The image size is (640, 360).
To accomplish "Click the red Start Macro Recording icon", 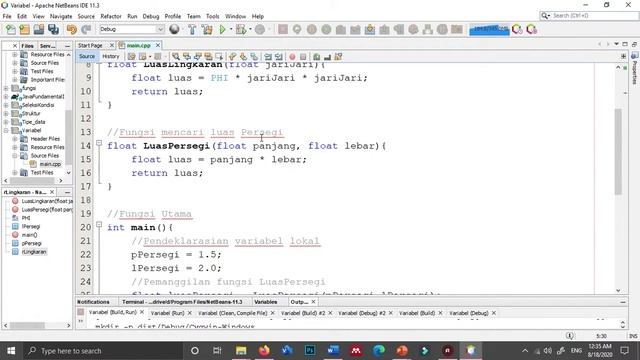I will 292,56.
